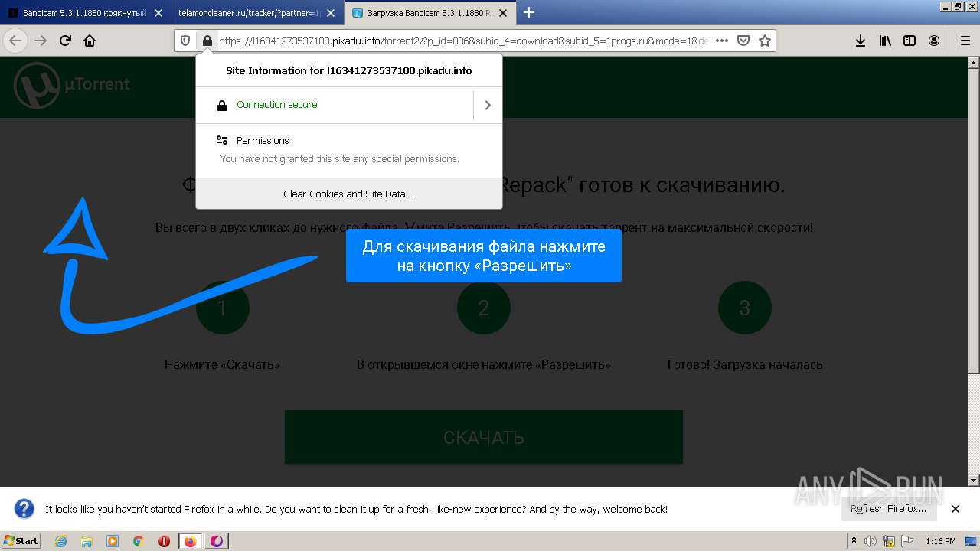Screen dimensions: 980x551
Task: Open the media player taskbar icon
Action: (113, 541)
